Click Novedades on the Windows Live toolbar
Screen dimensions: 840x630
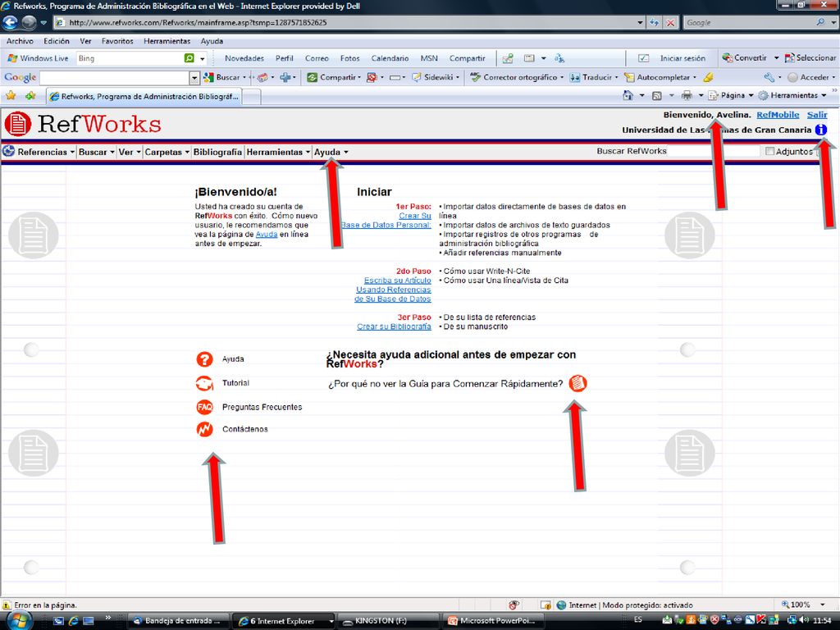click(244, 58)
